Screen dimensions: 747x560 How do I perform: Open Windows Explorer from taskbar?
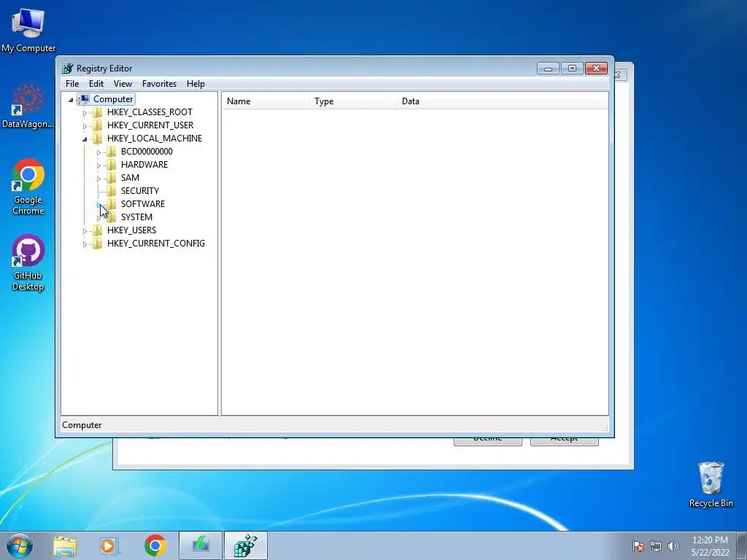[65, 546]
